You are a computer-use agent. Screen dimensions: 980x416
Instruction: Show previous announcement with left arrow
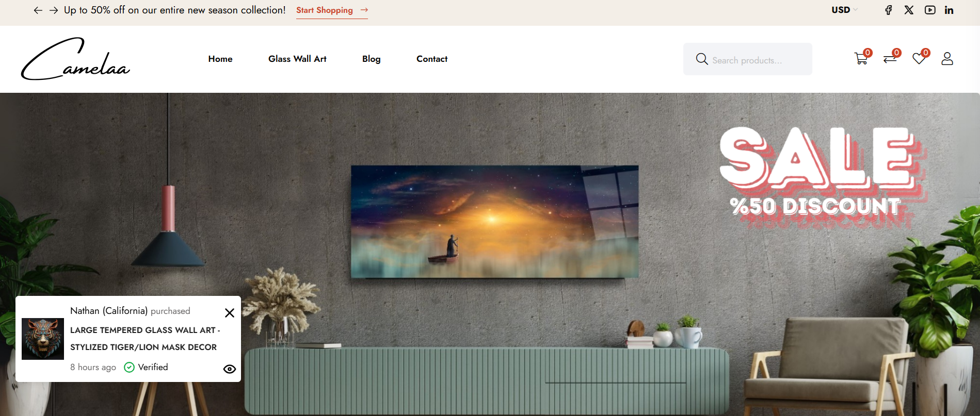pyautogui.click(x=38, y=10)
